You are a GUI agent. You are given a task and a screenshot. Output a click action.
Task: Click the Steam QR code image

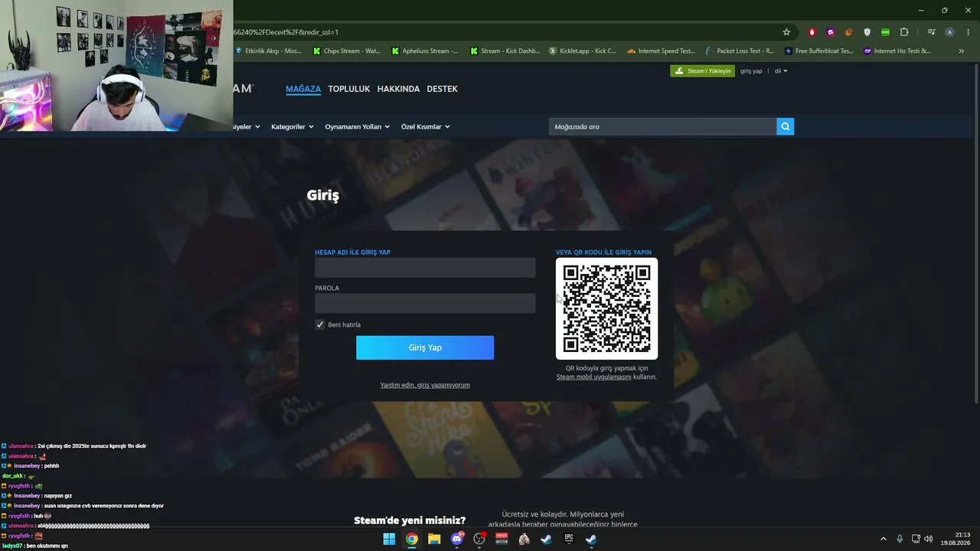click(x=606, y=308)
